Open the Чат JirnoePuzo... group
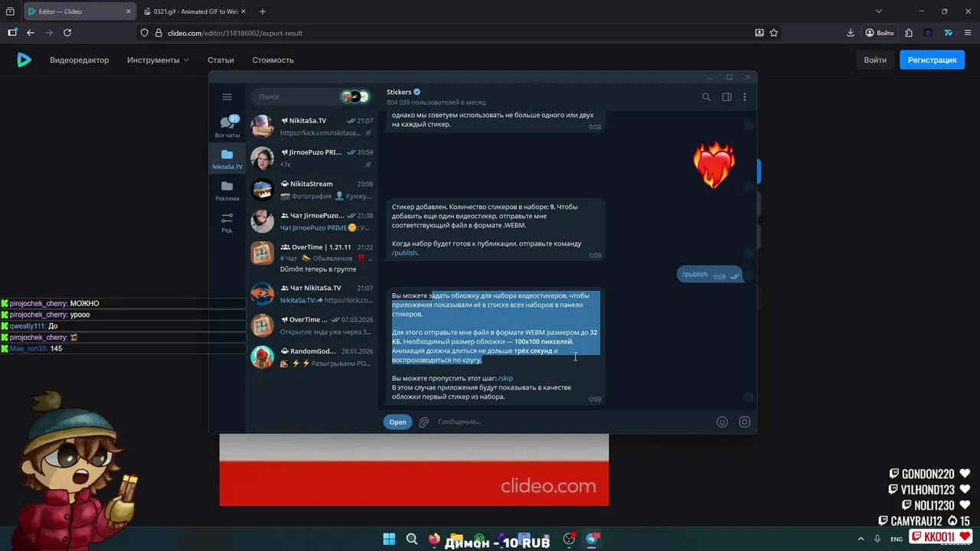The width and height of the screenshot is (980, 551). tap(312, 221)
